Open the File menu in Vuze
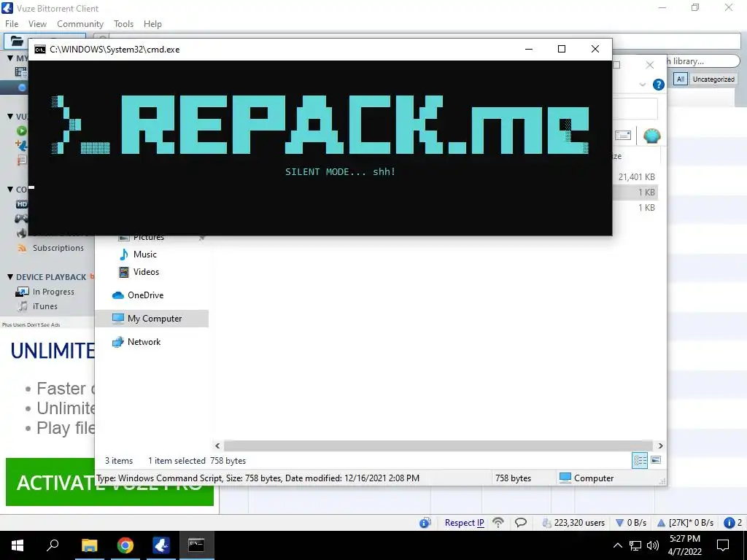 12,24
